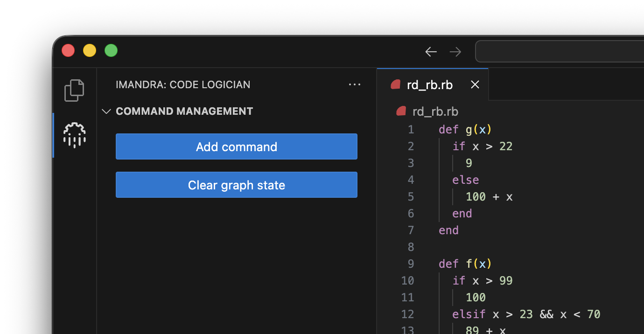Select the IMANDRA: CODE LOGICIAN panel title

click(183, 84)
